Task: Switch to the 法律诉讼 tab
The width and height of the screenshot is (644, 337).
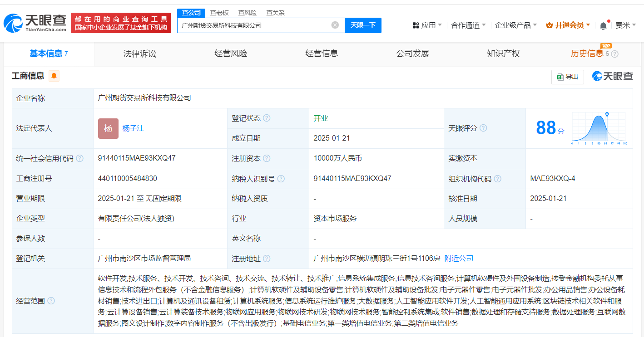Action: (x=140, y=54)
